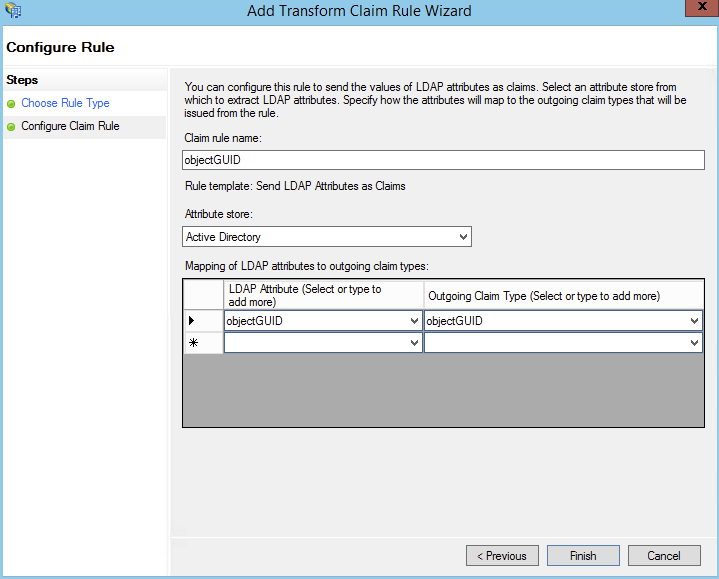The image size is (719, 579).
Task: Click the green bullet beside Choose Rule Type
Action: (x=11, y=104)
